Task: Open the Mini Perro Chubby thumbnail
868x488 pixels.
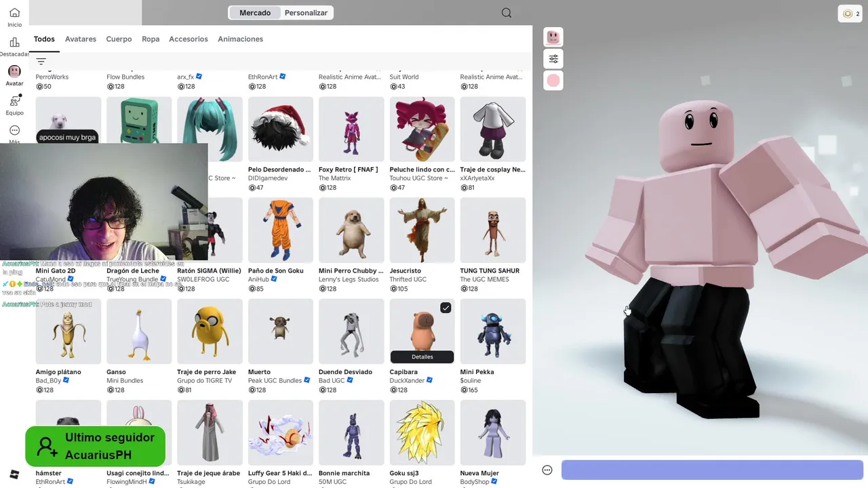Action: (351, 230)
